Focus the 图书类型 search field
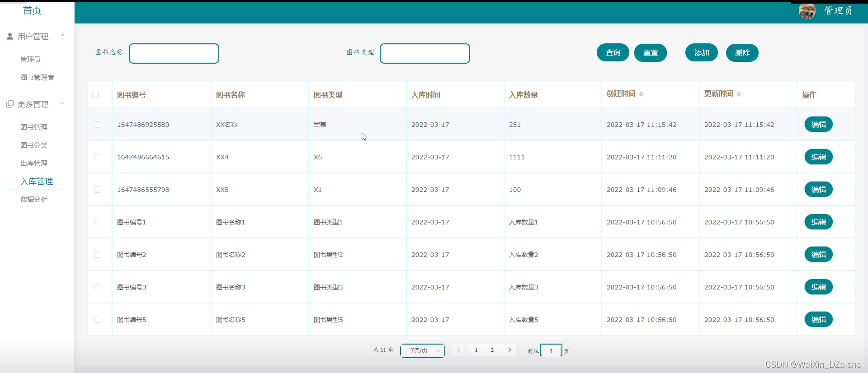The width and height of the screenshot is (868, 373). pyautogui.click(x=425, y=53)
